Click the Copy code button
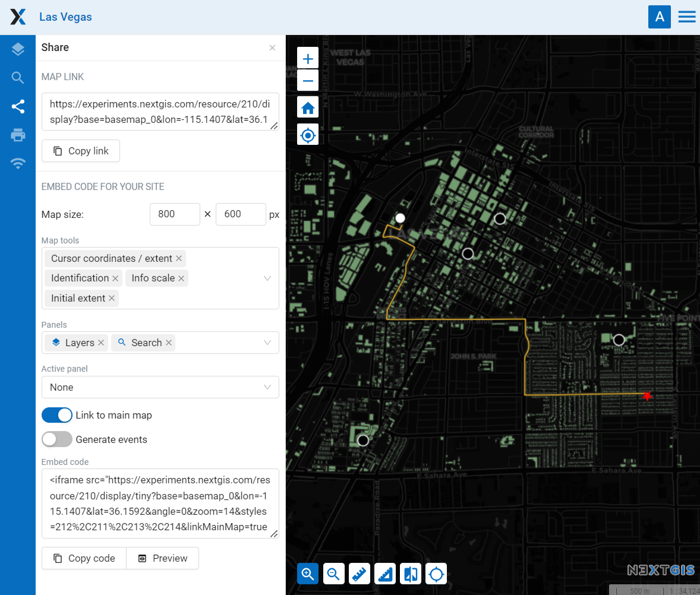Image resolution: width=700 pixels, height=595 pixels. (x=84, y=558)
